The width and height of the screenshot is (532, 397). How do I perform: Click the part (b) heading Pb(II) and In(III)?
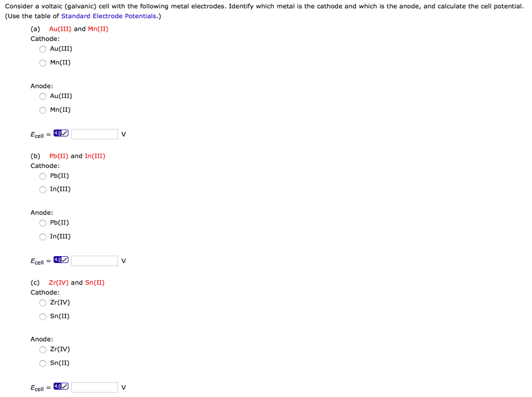point(77,155)
